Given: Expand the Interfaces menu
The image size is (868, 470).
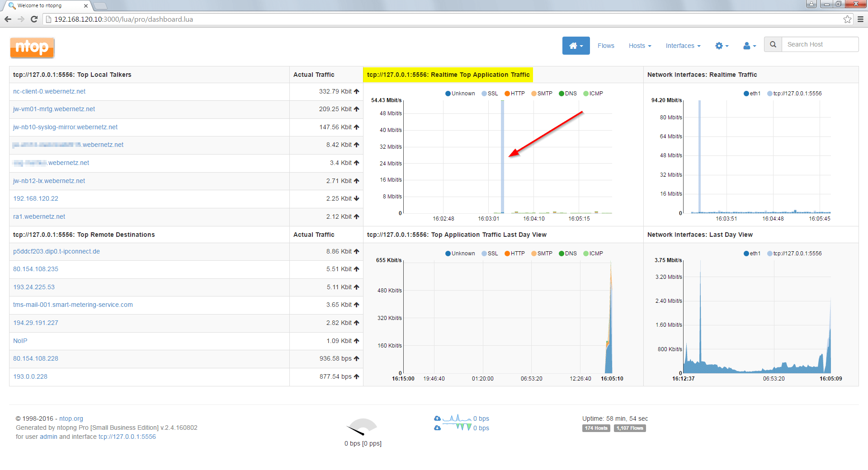Looking at the screenshot, I should click(x=683, y=46).
